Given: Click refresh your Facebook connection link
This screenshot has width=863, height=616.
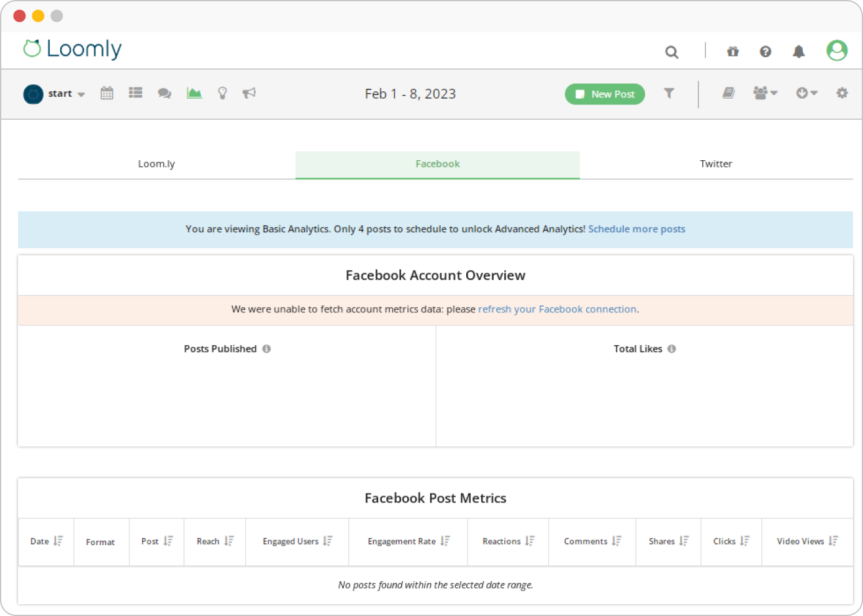Looking at the screenshot, I should (558, 309).
